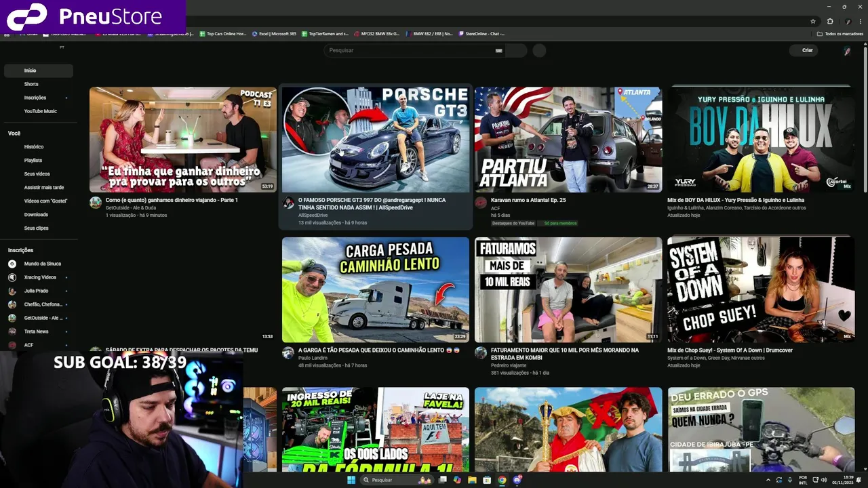This screenshot has width=868, height=488.
Task: Click AllSpeedDrive avatar beside Porsche video
Action: [288, 203]
